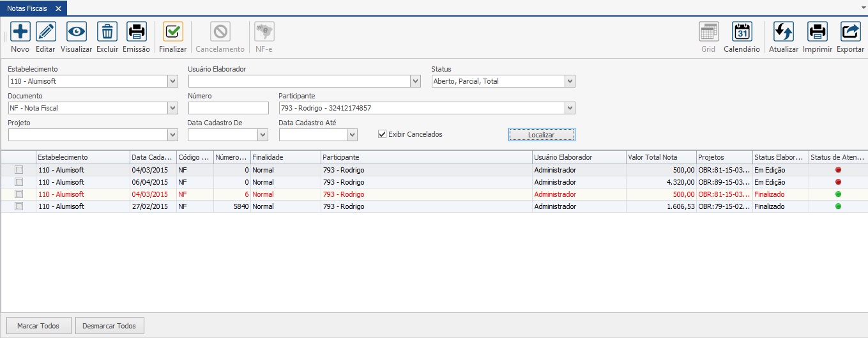Switch to the Notas Fiscais tab
Image resolution: width=868 pixels, height=338 pixels.
[27, 8]
